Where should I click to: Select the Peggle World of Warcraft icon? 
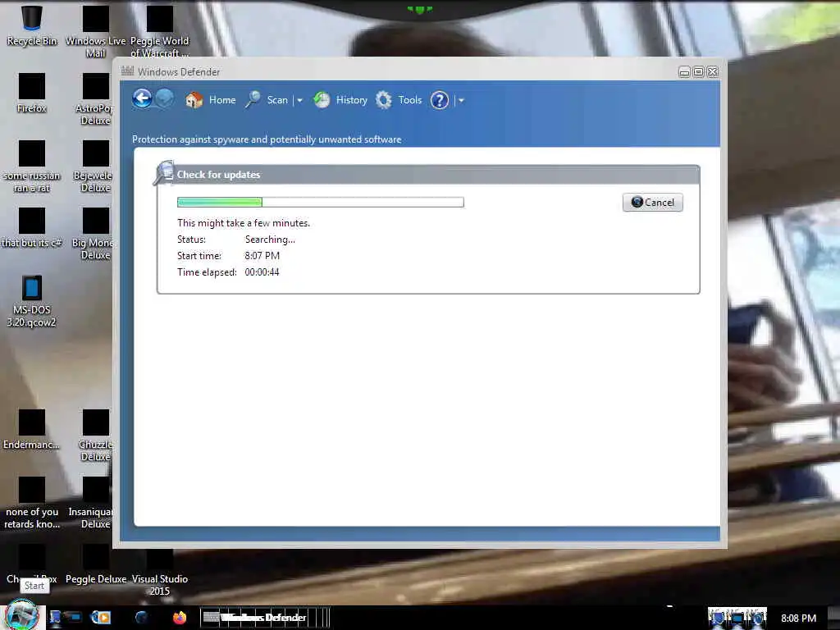click(x=160, y=31)
